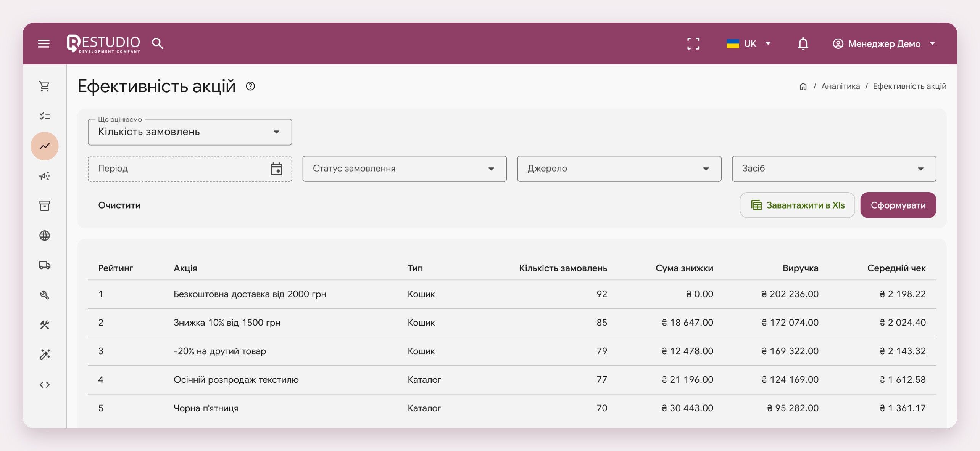Open the shopping cart sidebar section
This screenshot has height=451, width=980.
click(44, 87)
